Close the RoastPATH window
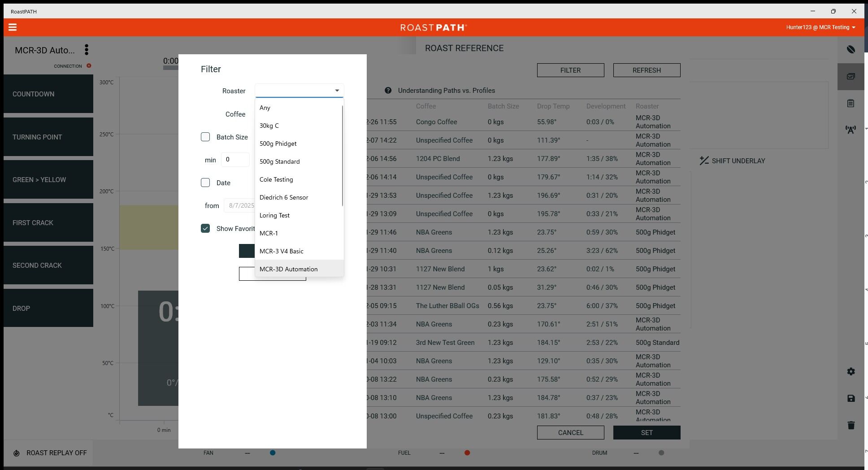 pyautogui.click(x=854, y=11)
